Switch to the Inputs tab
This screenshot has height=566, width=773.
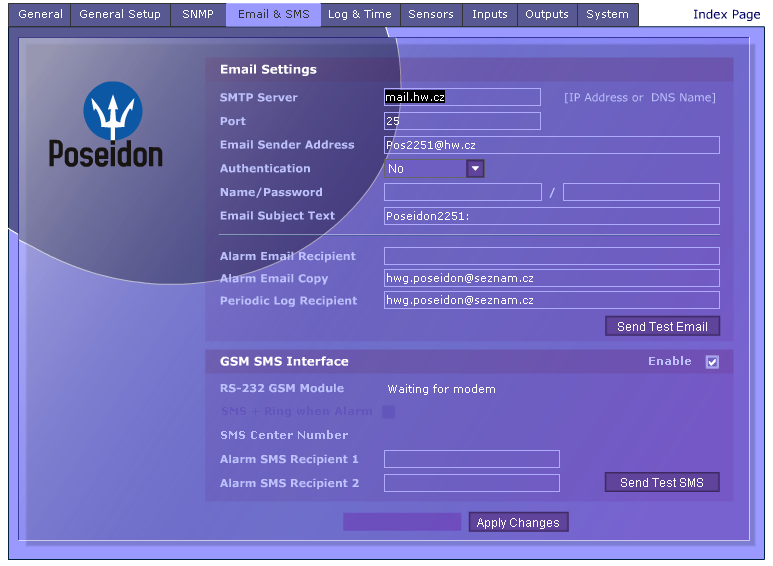490,14
